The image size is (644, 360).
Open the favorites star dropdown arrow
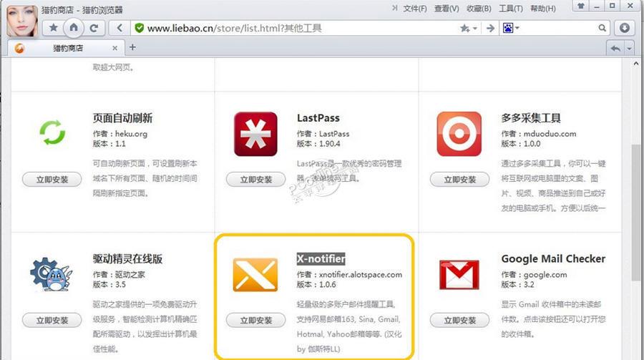coord(475,29)
